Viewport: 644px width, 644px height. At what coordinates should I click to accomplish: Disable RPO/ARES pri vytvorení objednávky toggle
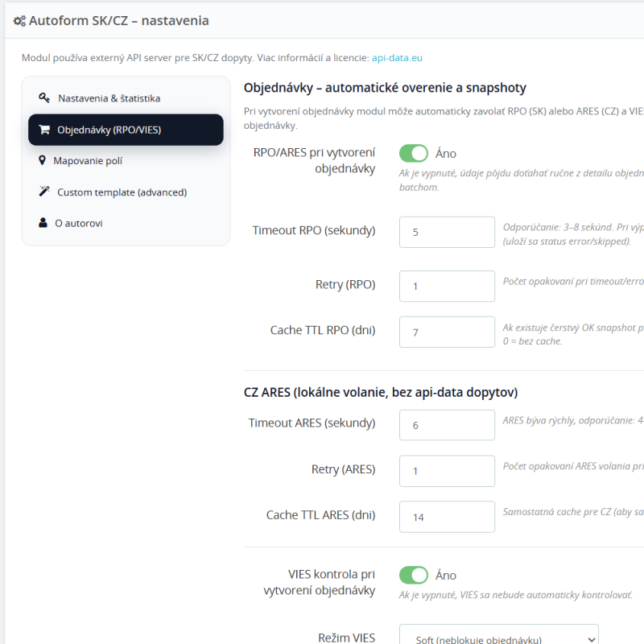point(414,153)
